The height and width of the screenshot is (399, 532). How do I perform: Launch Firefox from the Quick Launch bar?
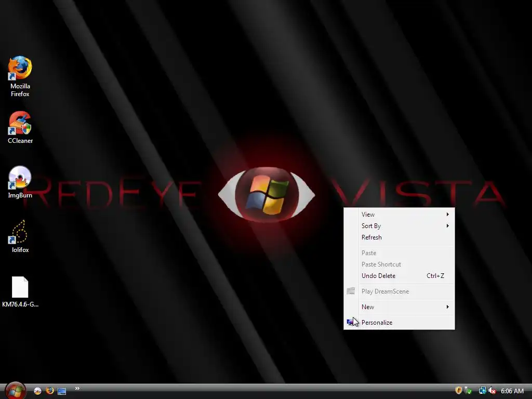click(50, 391)
